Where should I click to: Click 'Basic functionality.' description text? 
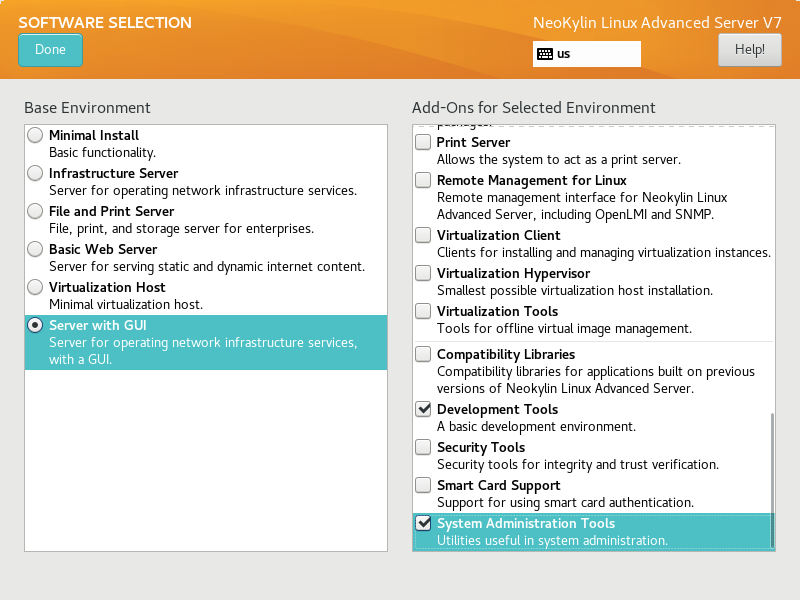point(103,153)
